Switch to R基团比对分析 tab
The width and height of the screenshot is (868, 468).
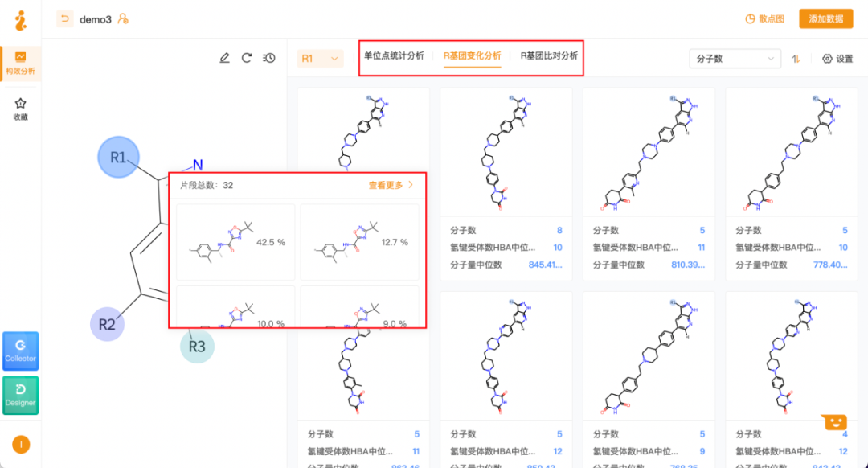tap(549, 55)
